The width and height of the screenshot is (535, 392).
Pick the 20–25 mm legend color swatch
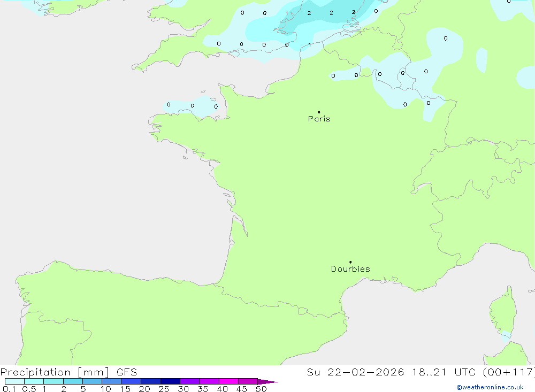pyautogui.click(x=151, y=381)
